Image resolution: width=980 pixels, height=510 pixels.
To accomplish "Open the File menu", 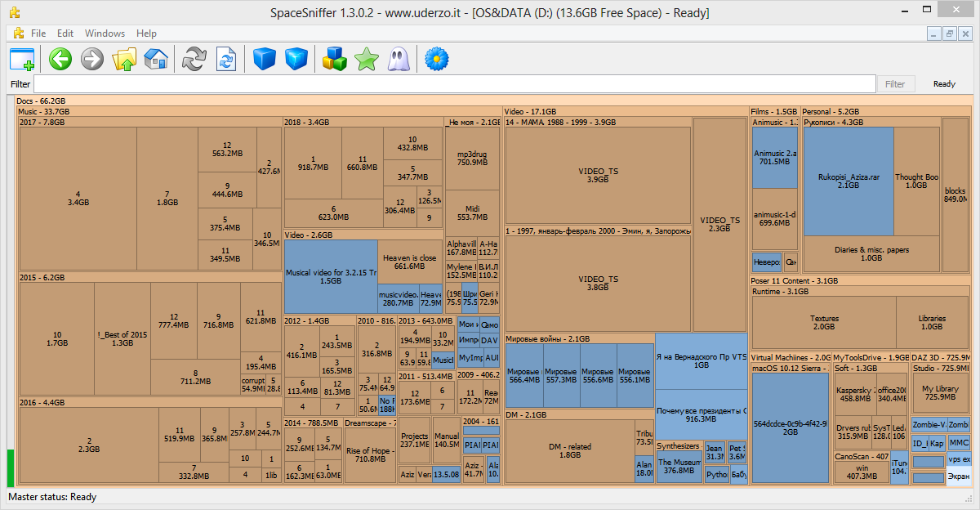I will click(38, 34).
